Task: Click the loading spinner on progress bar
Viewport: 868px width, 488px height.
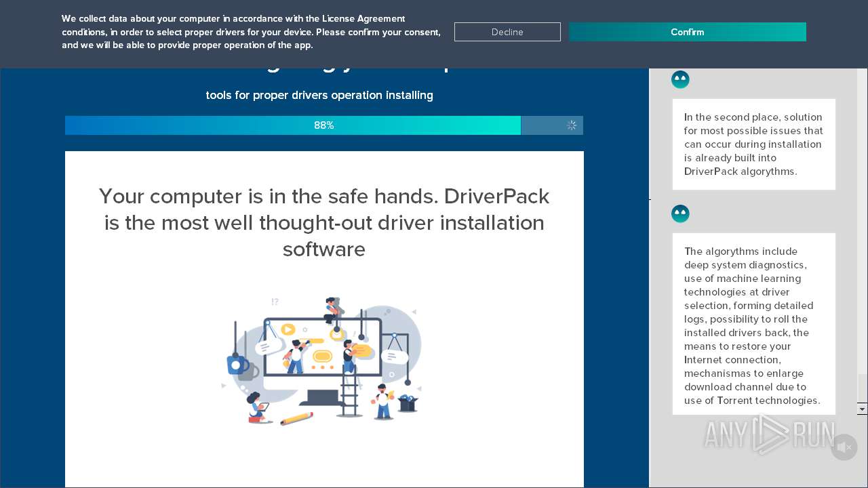Action: pos(572,125)
